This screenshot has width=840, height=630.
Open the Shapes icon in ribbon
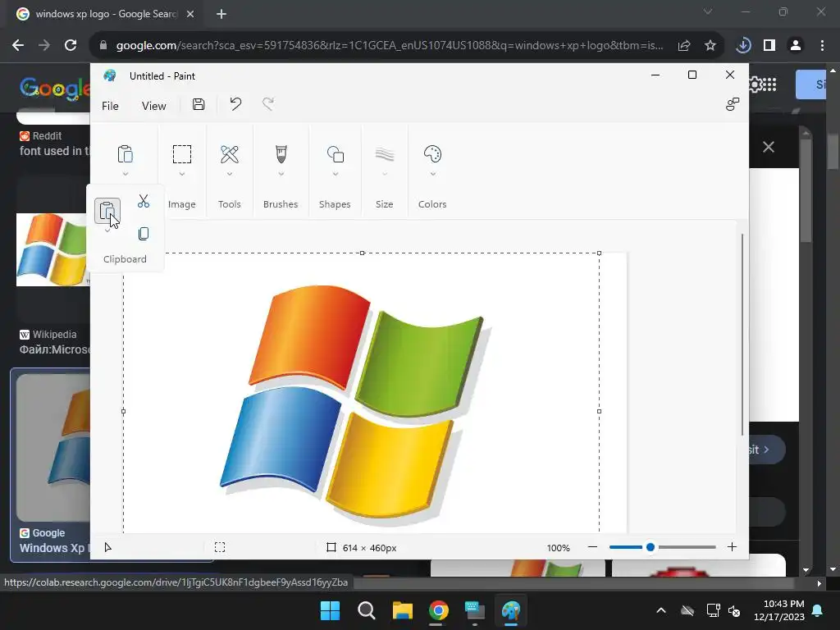click(336, 154)
